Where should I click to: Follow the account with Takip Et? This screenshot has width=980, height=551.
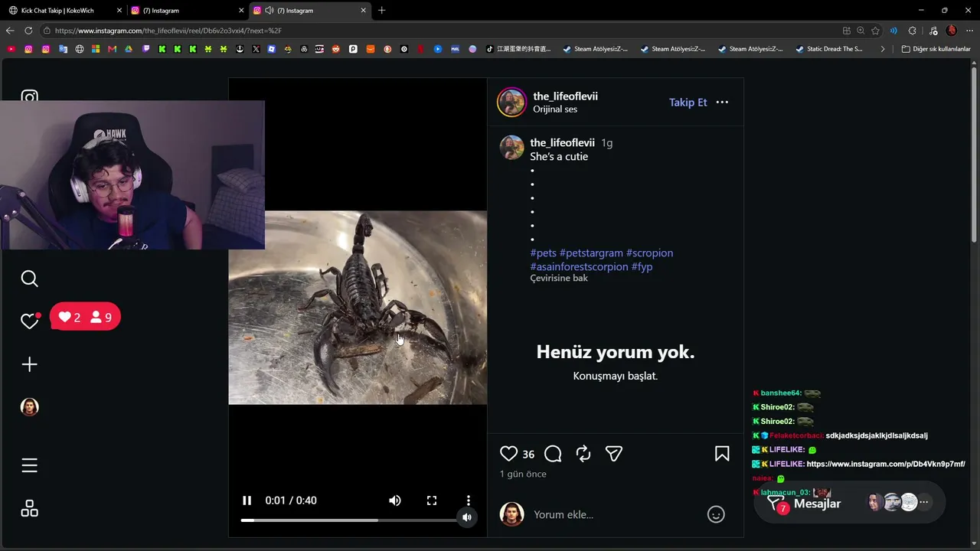[688, 103]
